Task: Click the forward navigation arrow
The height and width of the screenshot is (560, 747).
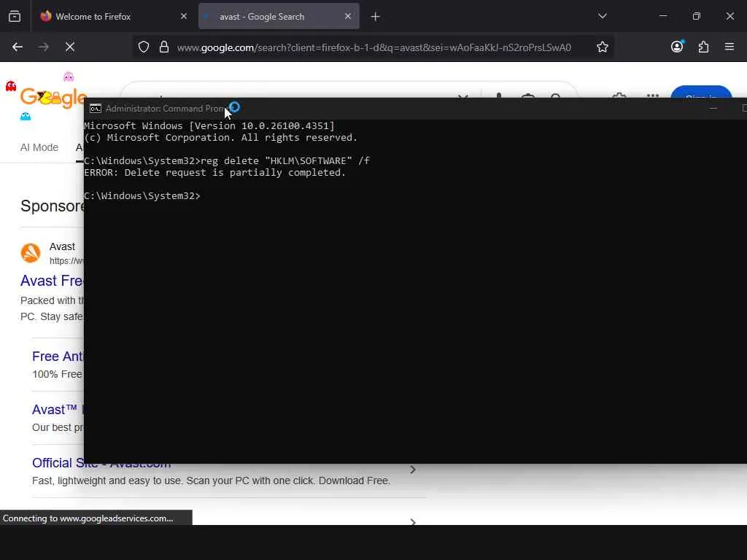Action: 43,47
